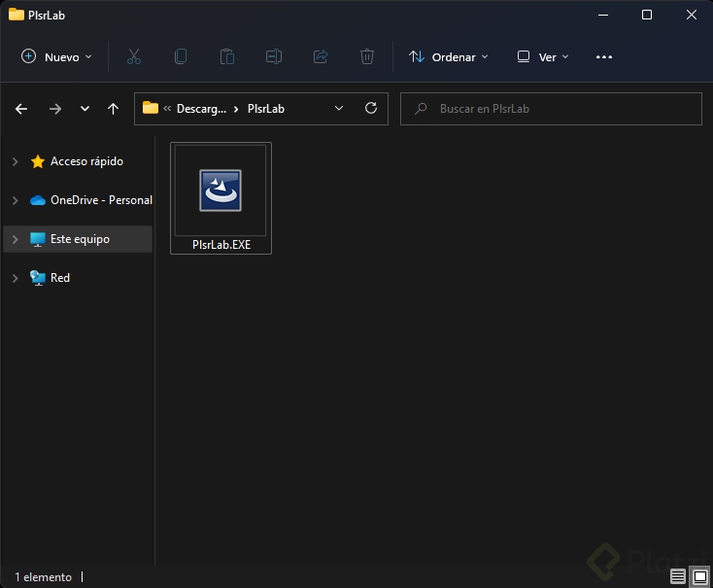Screen dimensions: 713x588
Task: Click the Paste clipboard icon
Action: (x=227, y=57)
